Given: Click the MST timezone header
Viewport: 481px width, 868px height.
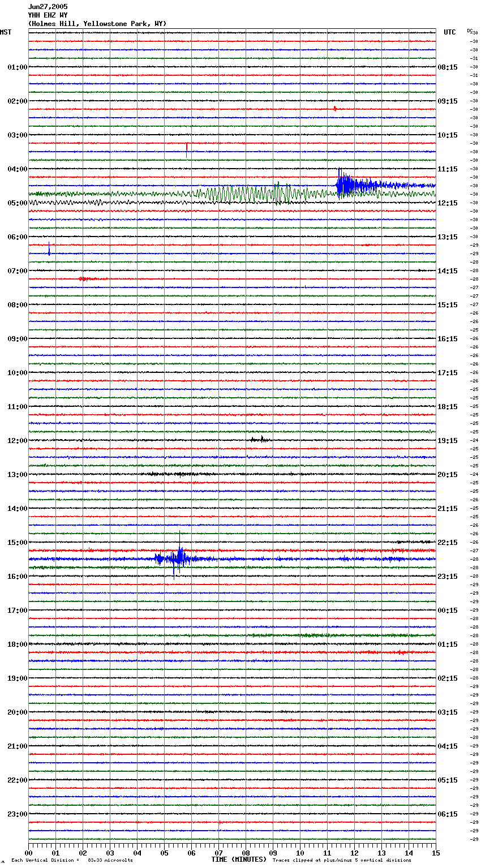Looking at the screenshot, I should click(6, 32).
